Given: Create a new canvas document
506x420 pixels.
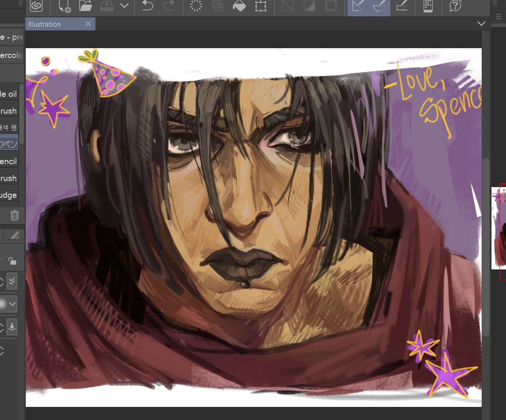Looking at the screenshot, I should click(65, 6).
